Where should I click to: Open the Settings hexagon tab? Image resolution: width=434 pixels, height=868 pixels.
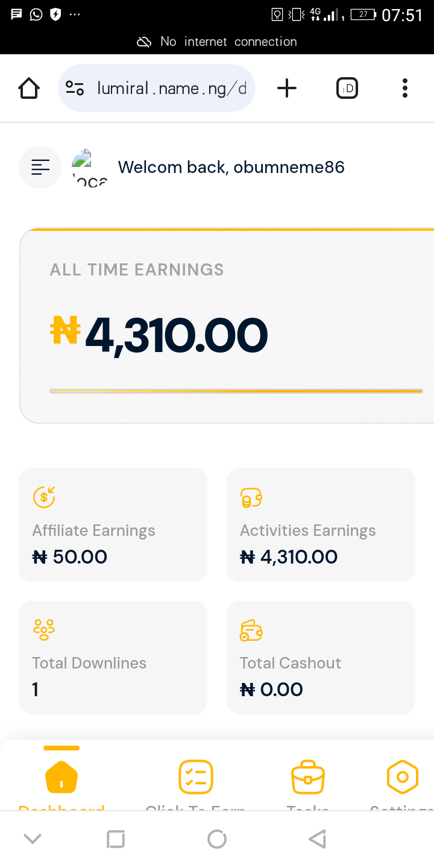coord(402,778)
